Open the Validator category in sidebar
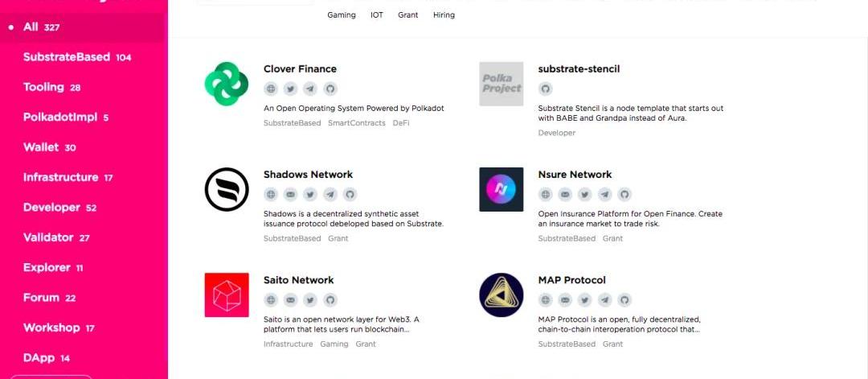 (56, 237)
